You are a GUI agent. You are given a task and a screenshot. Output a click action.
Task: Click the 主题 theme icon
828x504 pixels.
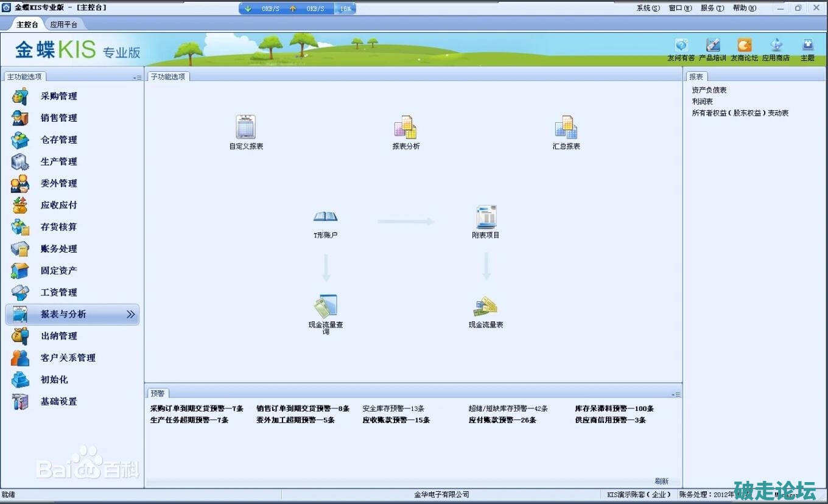pyautogui.click(x=807, y=46)
